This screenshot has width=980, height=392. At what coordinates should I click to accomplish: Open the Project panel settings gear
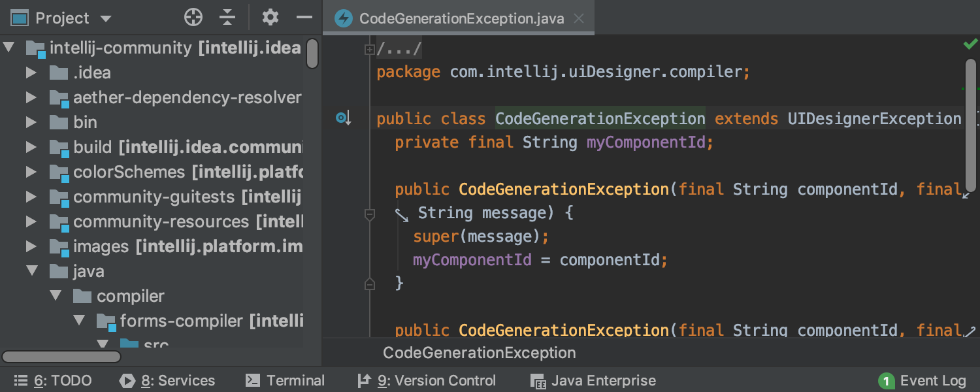(270, 18)
